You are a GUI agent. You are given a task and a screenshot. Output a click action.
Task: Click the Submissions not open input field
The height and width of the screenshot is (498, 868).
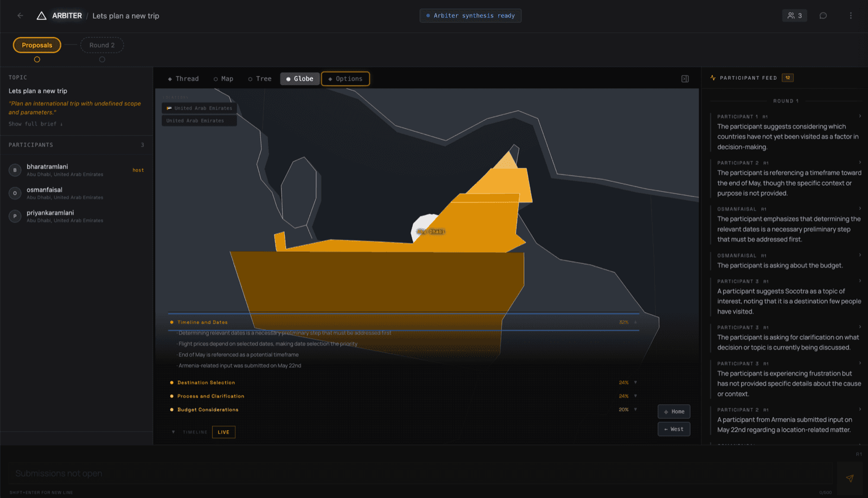(421, 474)
